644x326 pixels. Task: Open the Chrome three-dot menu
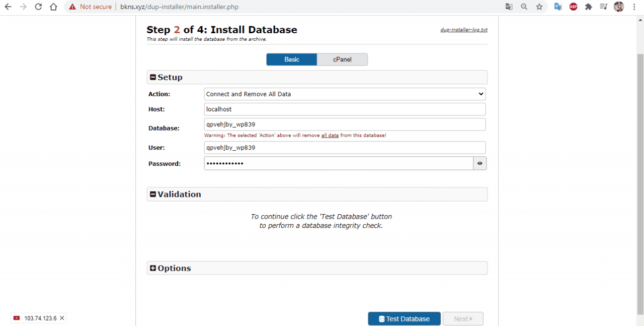633,7
